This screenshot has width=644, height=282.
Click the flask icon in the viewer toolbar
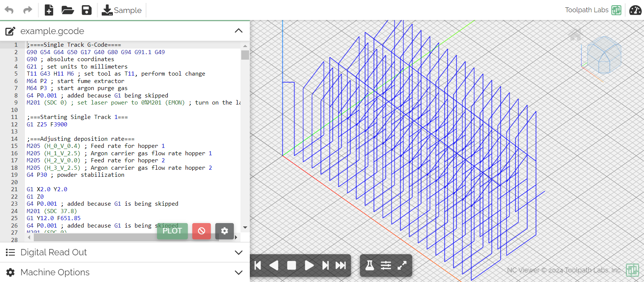pos(370,265)
